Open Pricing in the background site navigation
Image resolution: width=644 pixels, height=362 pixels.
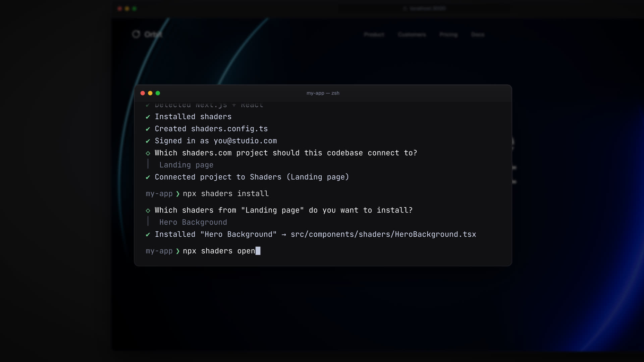(x=448, y=35)
